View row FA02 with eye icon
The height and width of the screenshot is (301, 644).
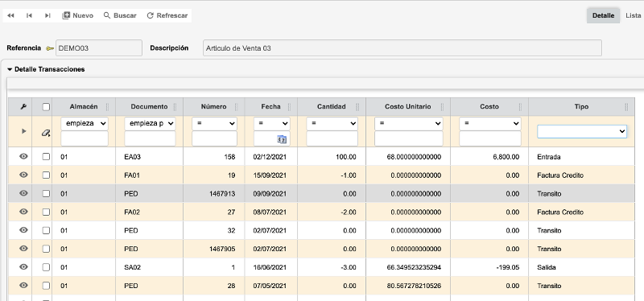tap(24, 212)
